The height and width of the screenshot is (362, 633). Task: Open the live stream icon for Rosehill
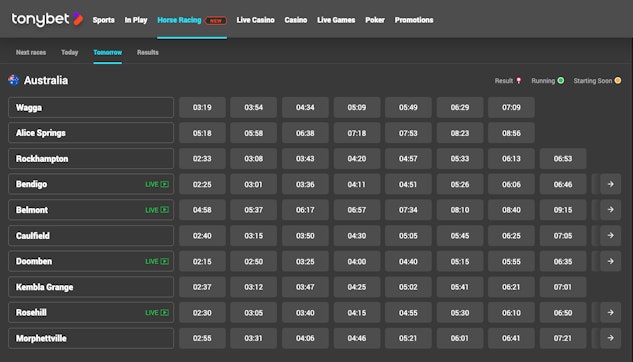tap(164, 313)
